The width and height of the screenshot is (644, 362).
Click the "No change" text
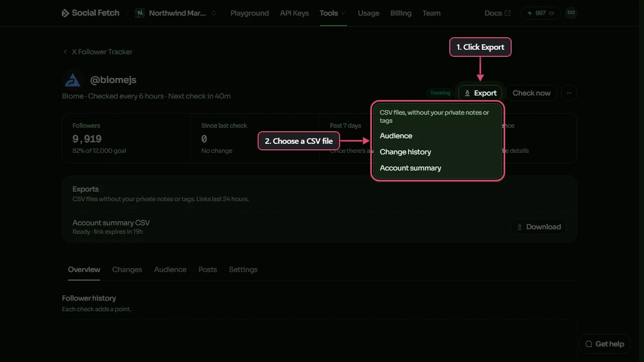pyautogui.click(x=217, y=151)
